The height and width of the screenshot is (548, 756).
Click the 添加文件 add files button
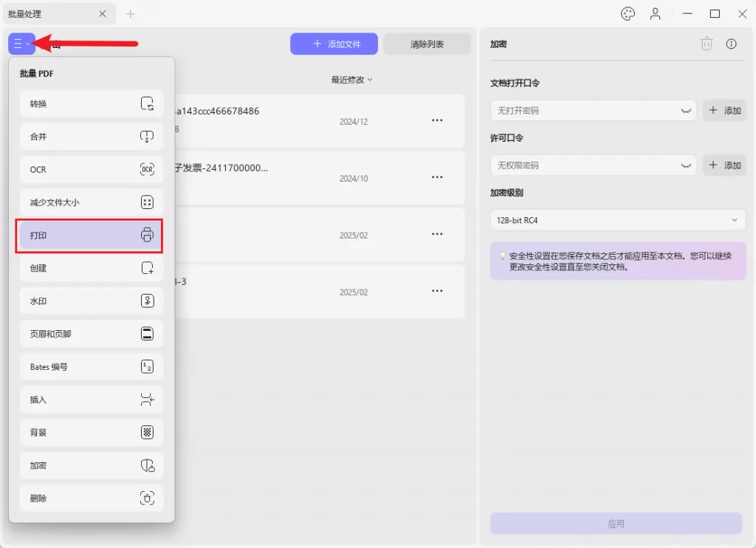[x=334, y=44]
